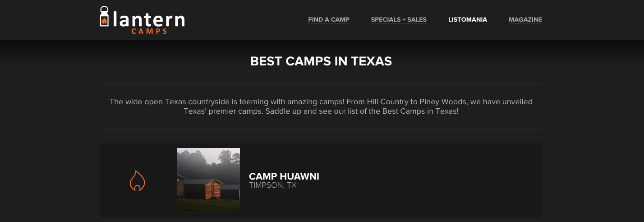Go to Specials + Sales
Viewport: 644px width, 222px height.
(x=399, y=19)
